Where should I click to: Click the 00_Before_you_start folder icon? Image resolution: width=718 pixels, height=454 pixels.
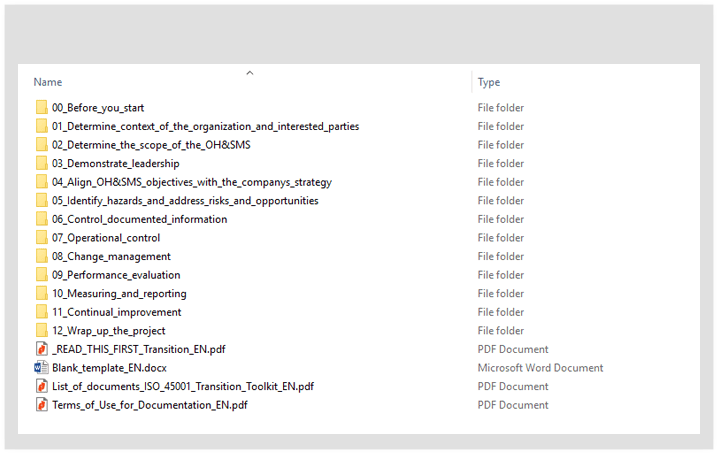[41, 108]
